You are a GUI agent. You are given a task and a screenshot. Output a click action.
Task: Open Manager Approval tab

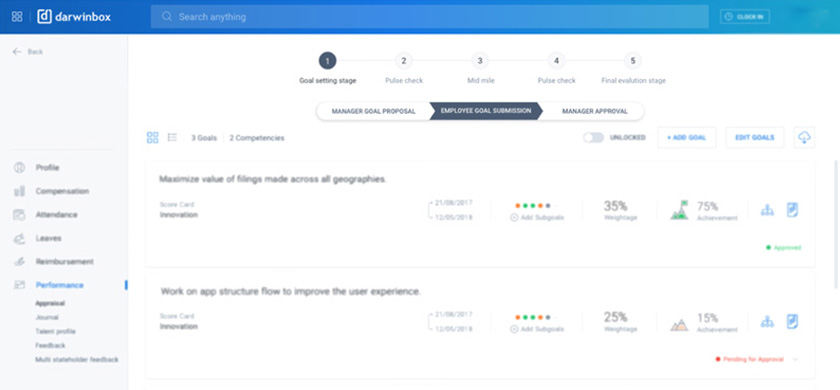pyautogui.click(x=595, y=111)
